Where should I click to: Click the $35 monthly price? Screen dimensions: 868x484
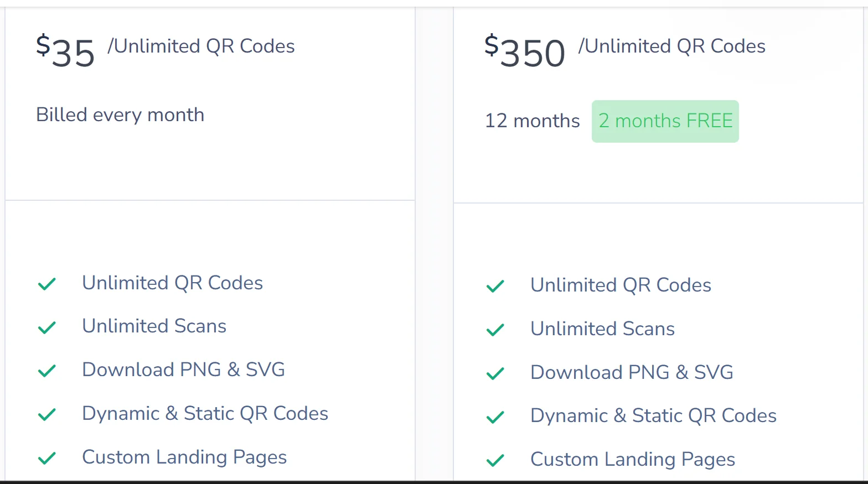(66, 51)
